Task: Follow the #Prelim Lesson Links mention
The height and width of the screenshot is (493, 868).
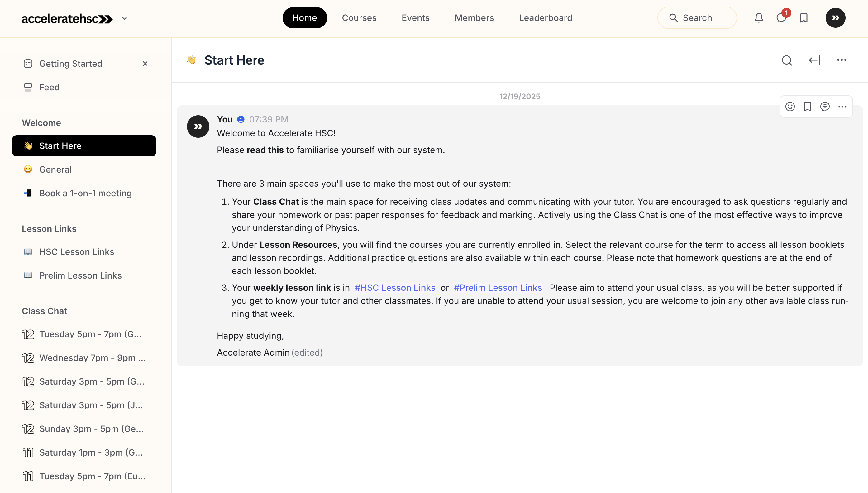Action: (x=498, y=287)
